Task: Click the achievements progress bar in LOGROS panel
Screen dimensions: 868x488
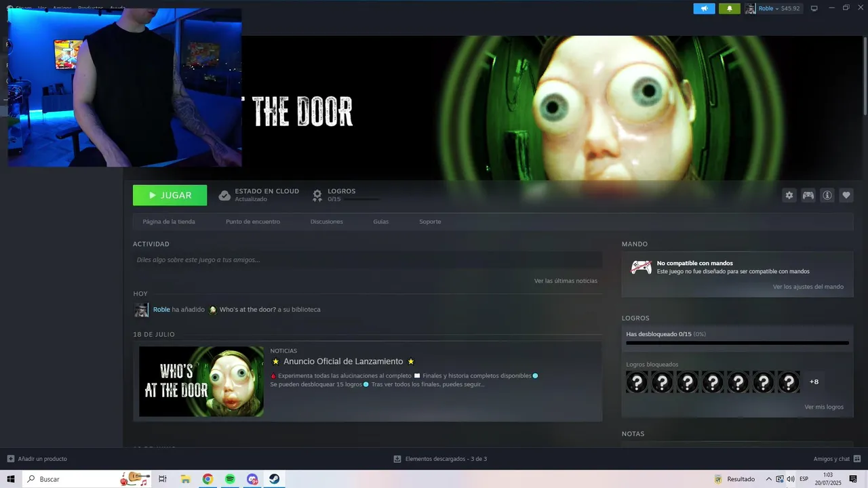Action: pyautogui.click(x=737, y=343)
